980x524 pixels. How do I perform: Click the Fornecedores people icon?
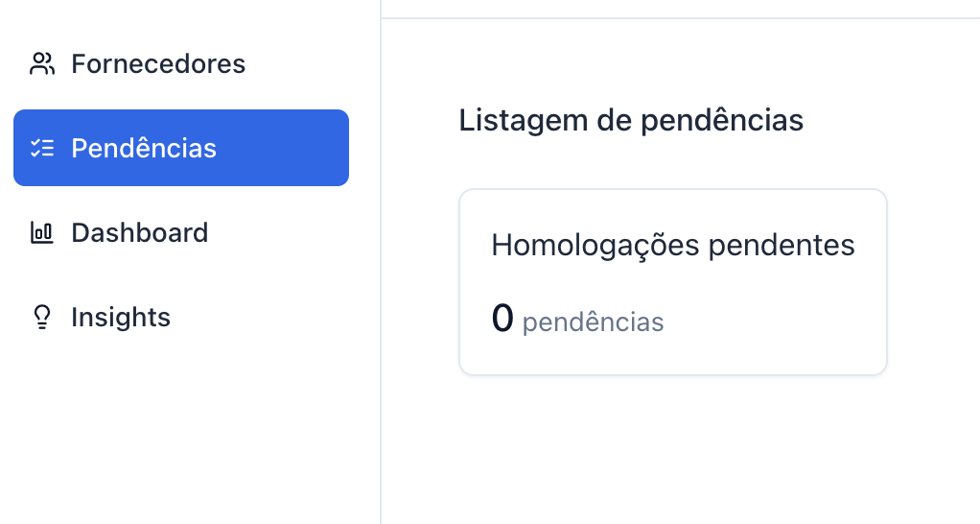41,64
